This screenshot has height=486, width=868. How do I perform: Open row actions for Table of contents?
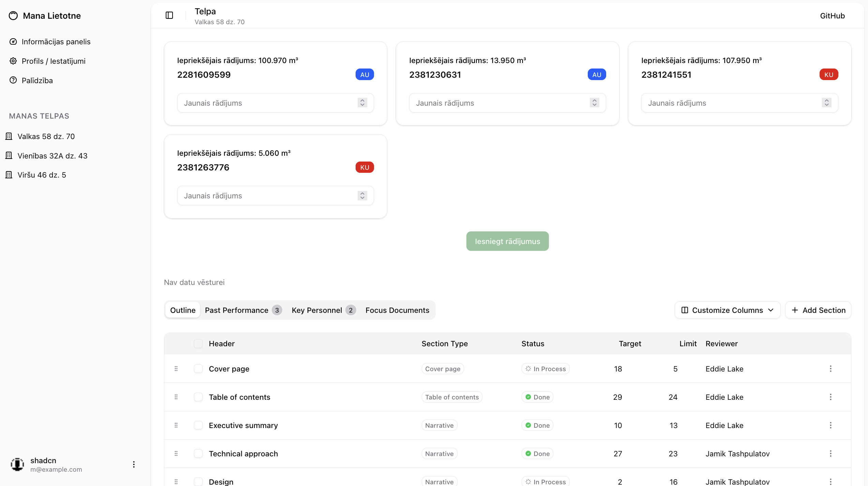coord(830,397)
